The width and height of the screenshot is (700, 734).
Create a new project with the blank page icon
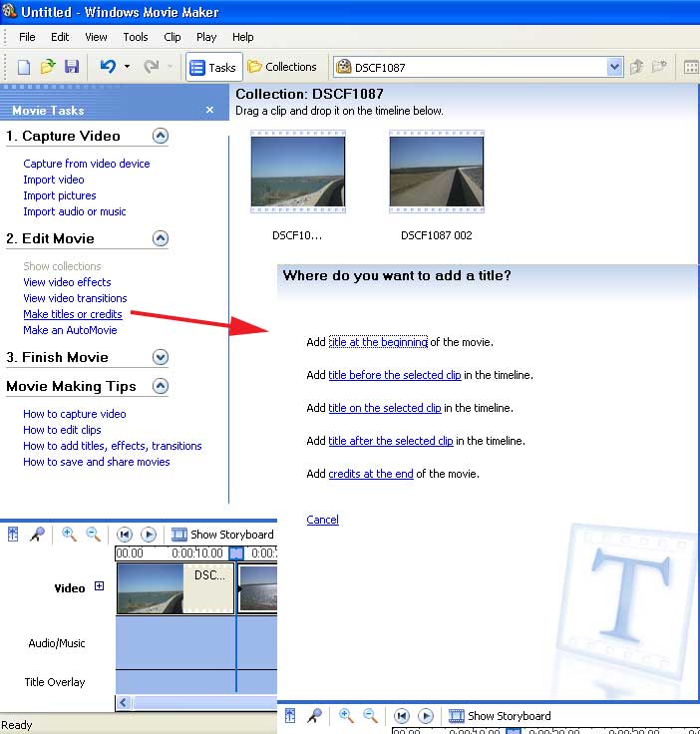coord(23,67)
